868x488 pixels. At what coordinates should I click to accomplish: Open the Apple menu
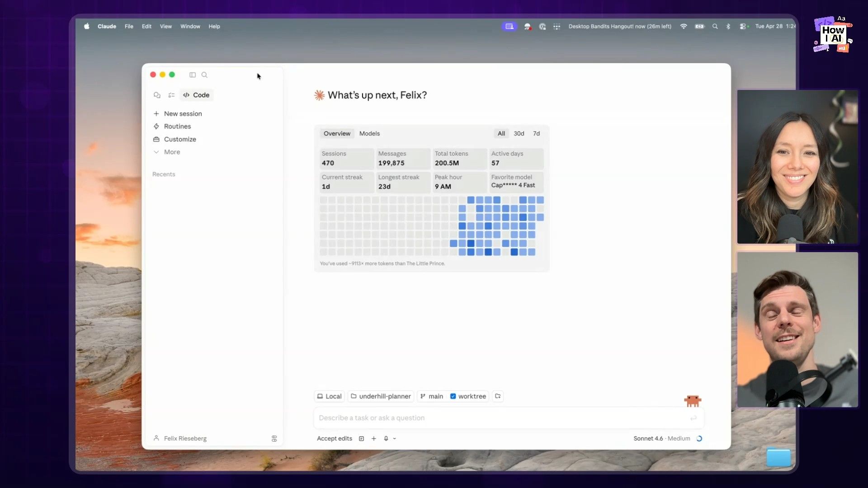click(x=86, y=26)
